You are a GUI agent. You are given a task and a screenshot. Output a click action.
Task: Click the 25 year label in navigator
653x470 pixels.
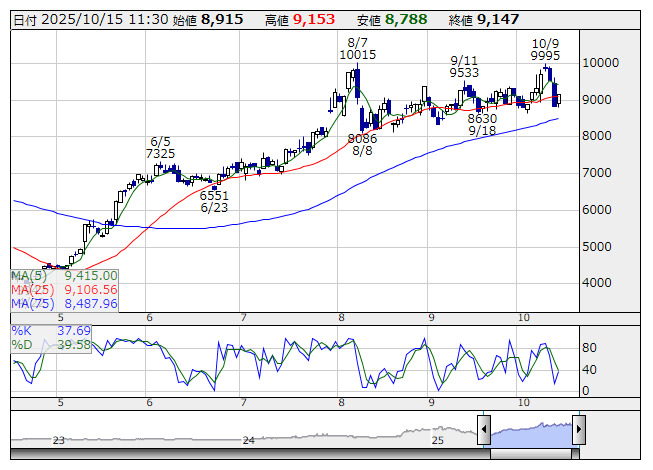pos(437,440)
